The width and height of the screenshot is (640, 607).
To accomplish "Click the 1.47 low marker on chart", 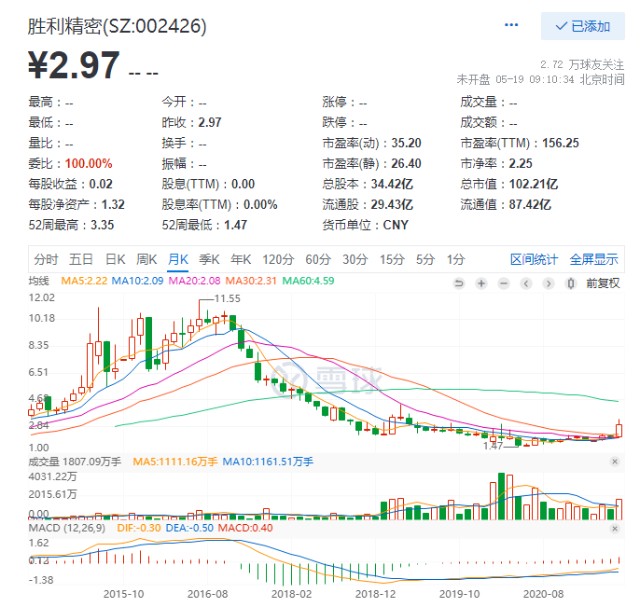I will [493, 446].
